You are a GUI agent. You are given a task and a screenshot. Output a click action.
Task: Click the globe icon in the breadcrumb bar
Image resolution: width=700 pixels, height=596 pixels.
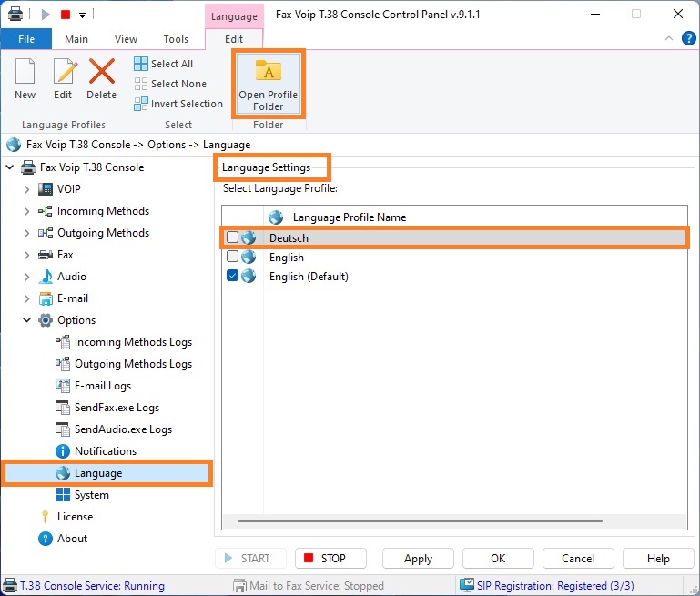14,145
